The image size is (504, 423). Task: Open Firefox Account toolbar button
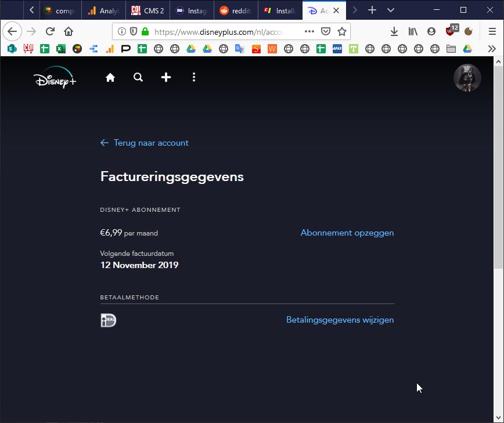431,31
